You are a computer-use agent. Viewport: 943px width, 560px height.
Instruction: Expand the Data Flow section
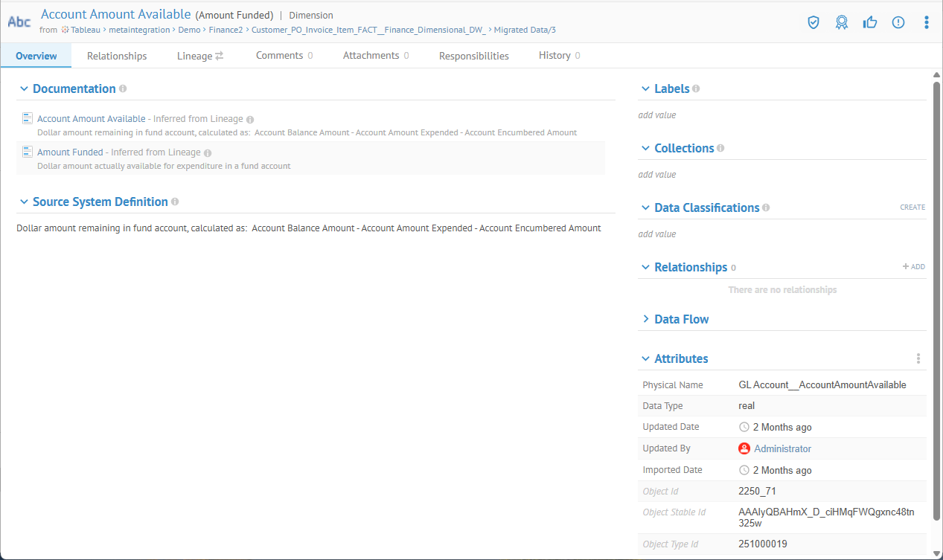pos(645,319)
